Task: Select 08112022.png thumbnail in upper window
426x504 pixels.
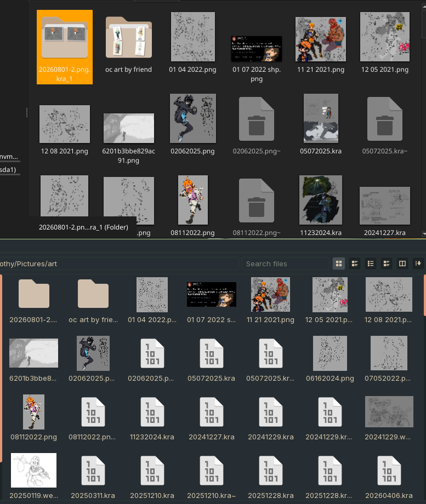Action: click(193, 200)
